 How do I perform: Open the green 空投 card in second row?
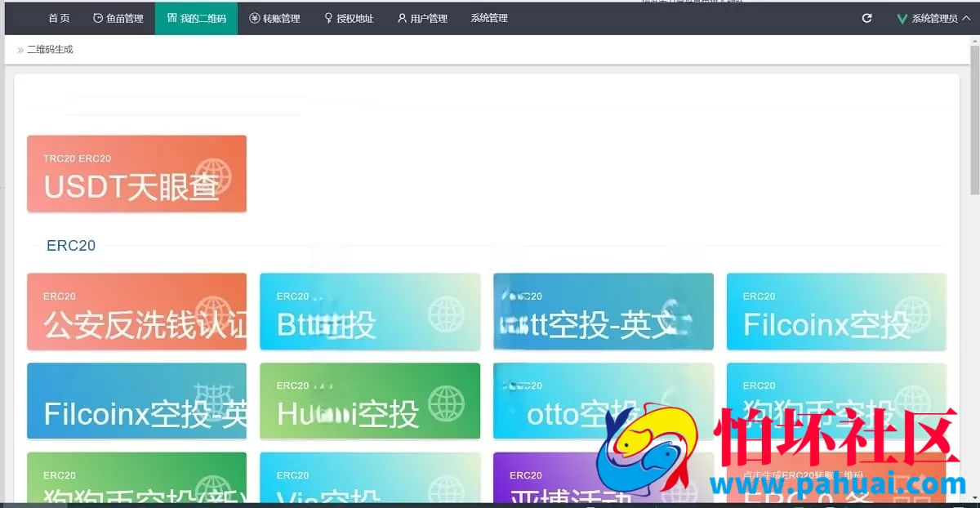(x=370, y=401)
